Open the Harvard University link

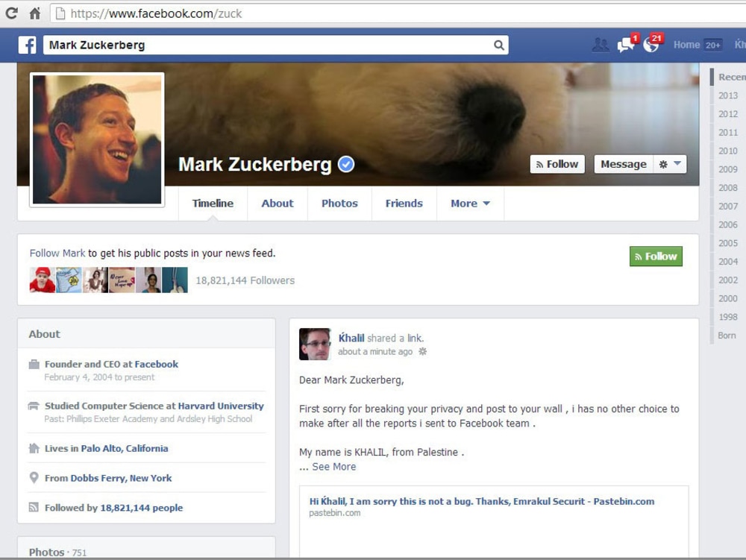pos(221,406)
